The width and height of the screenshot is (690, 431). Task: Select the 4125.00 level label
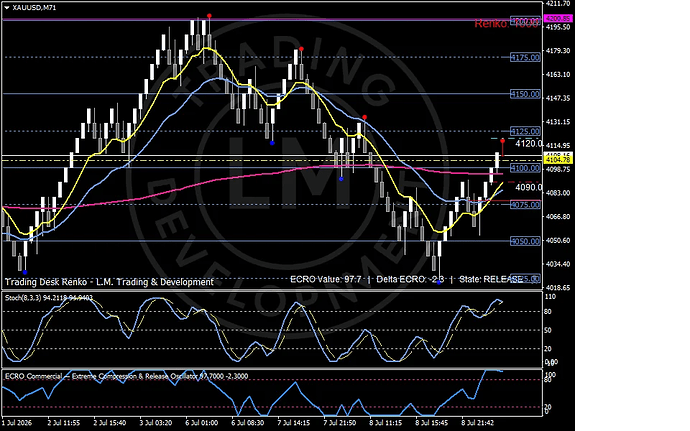click(x=525, y=131)
